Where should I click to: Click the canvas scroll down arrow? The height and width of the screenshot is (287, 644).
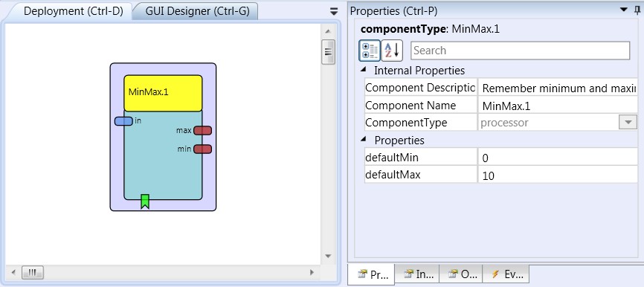click(328, 257)
